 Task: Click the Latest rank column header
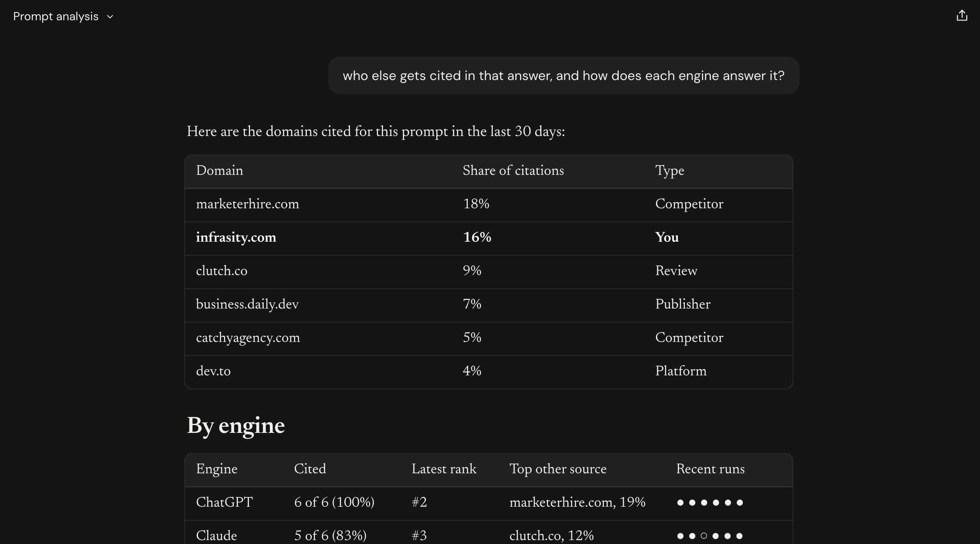(x=444, y=469)
